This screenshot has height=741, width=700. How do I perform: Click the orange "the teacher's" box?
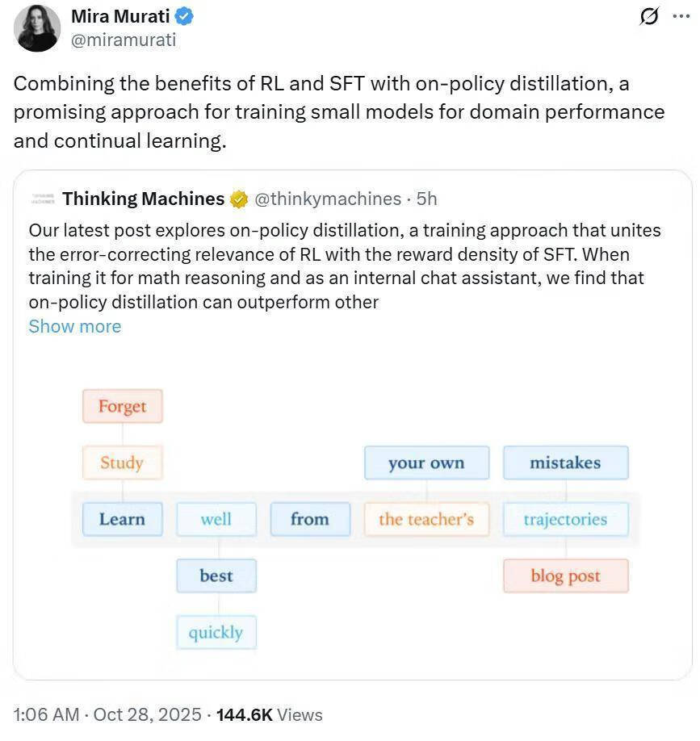[x=426, y=519]
